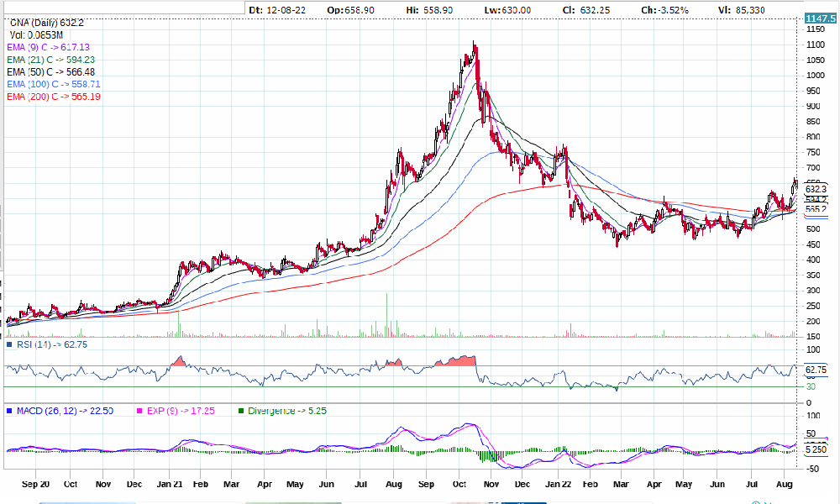Click the Lw:630.00 low price value
Screen dimensions: 840x504
[507, 10]
